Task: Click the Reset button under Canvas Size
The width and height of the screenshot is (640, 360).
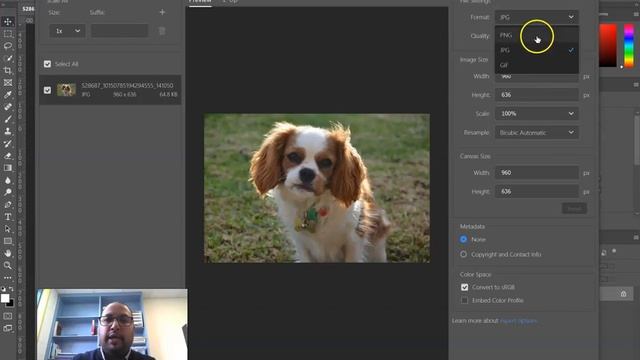Action: tap(574, 208)
